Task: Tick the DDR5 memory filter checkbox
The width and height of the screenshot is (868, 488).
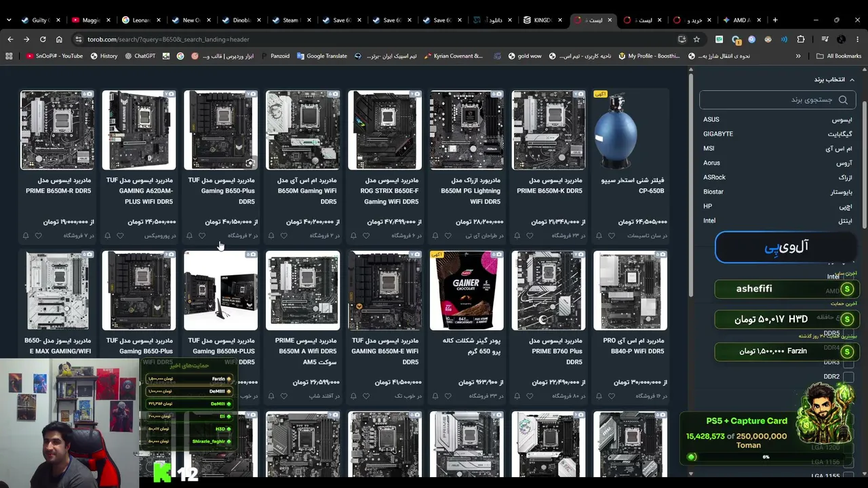Action: (848, 333)
